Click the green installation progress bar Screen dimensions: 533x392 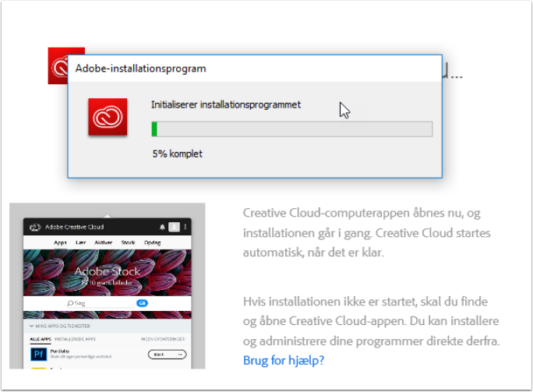292,129
